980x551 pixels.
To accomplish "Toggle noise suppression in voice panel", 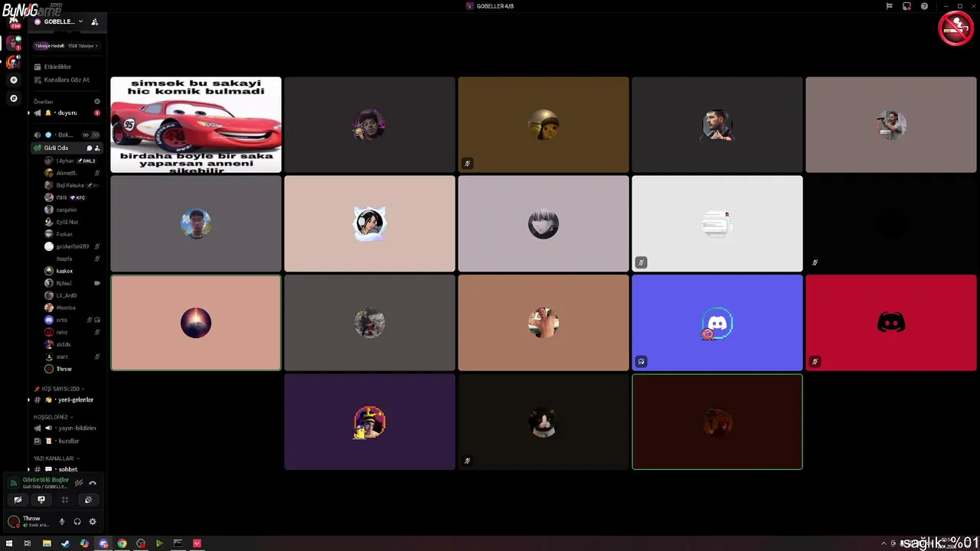I will (x=79, y=483).
